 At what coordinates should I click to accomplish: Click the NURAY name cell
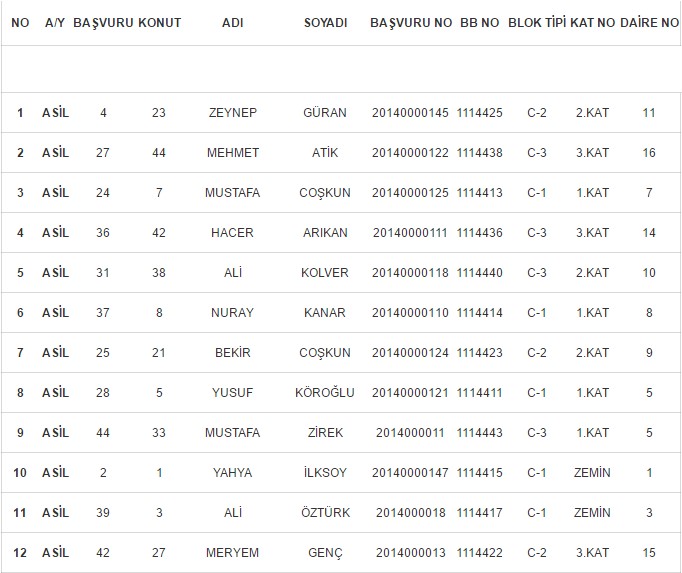pyautogui.click(x=232, y=313)
